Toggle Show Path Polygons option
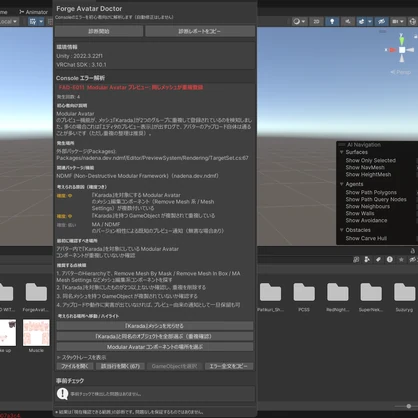 pyautogui.click(x=371, y=192)
